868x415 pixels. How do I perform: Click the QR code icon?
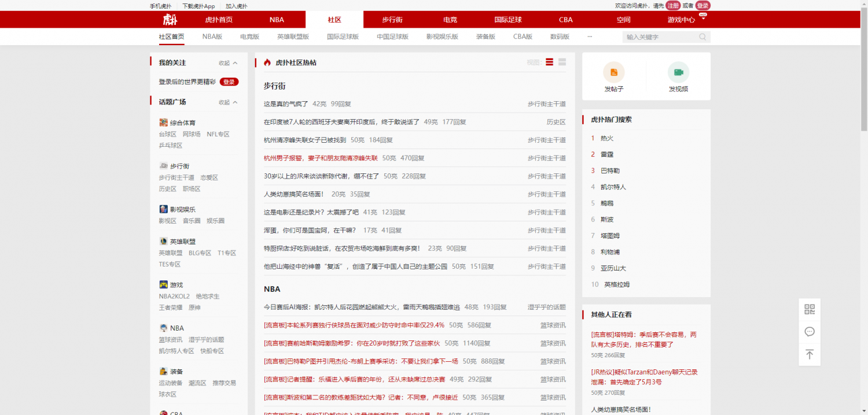[810, 309]
